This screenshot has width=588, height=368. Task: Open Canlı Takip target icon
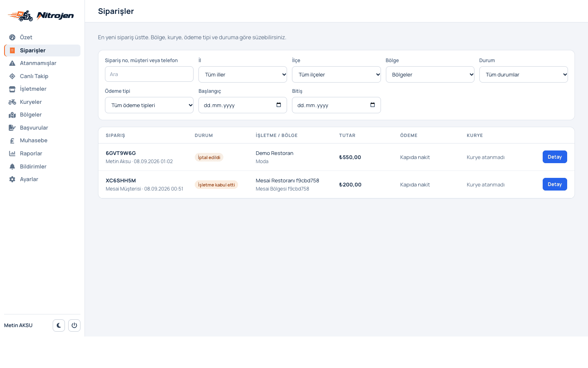12,76
